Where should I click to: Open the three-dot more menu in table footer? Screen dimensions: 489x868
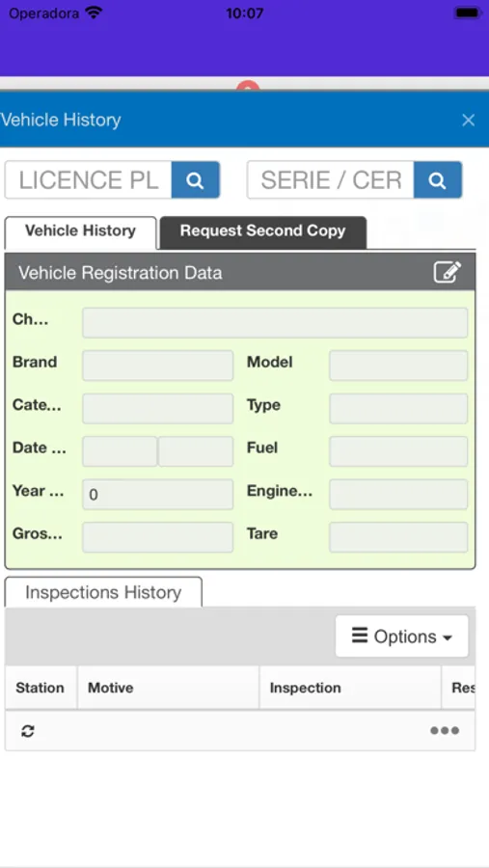coord(445,731)
